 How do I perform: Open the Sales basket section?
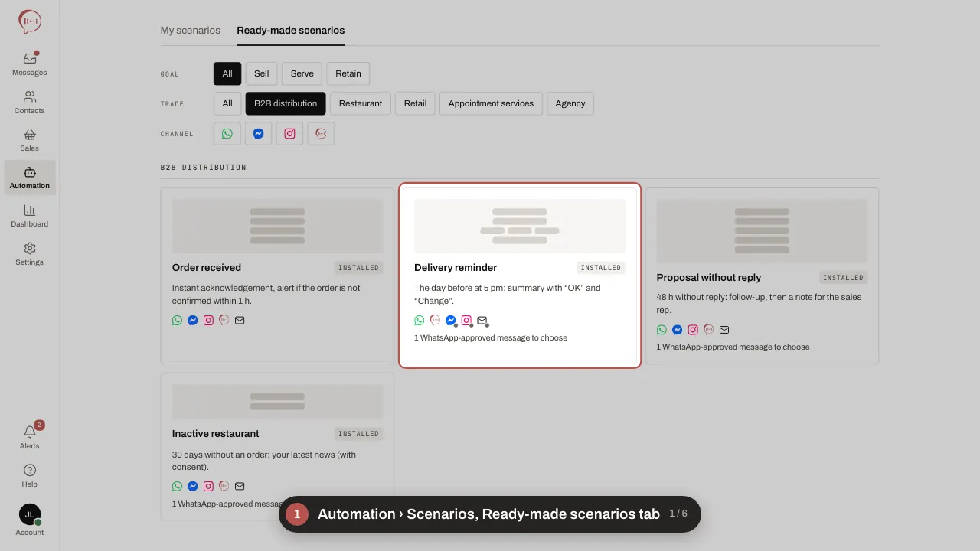(30, 140)
